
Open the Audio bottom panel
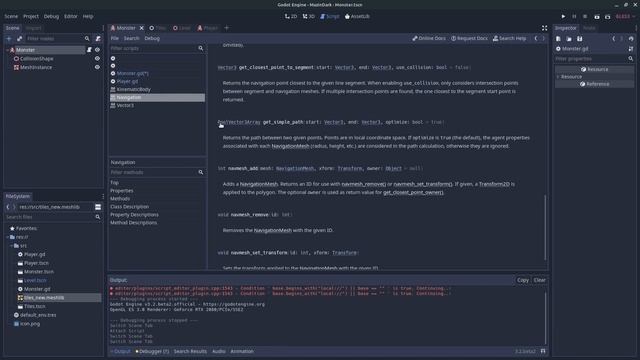pos(219,351)
